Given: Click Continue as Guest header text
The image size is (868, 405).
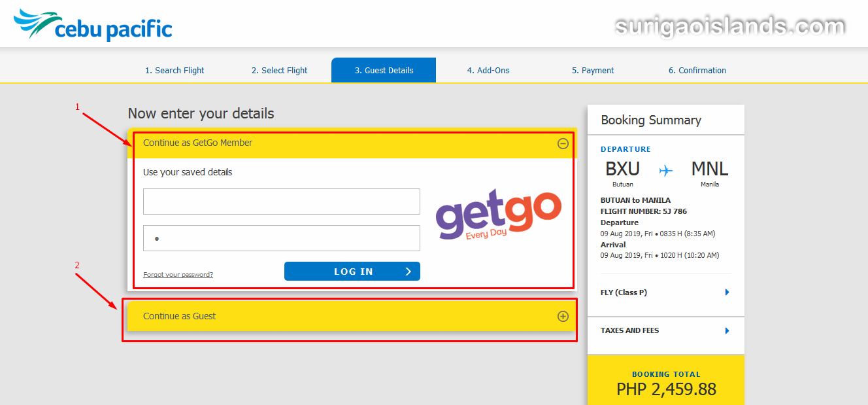Looking at the screenshot, I should pyautogui.click(x=180, y=316).
